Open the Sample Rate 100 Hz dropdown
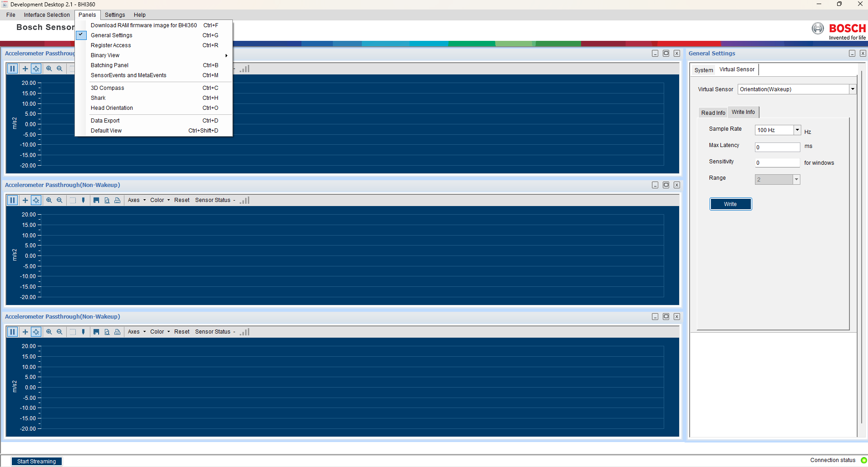The image size is (868, 467). click(x=797, y=130)
